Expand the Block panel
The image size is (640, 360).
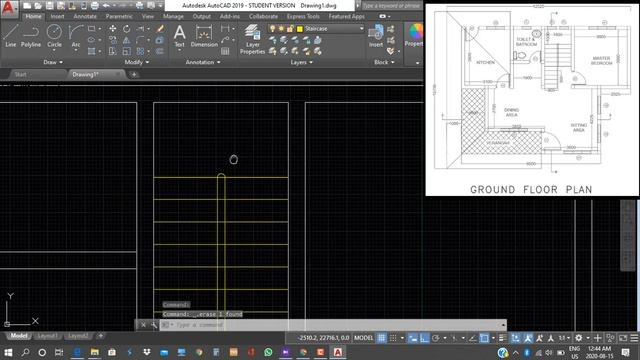pos(384,62)
